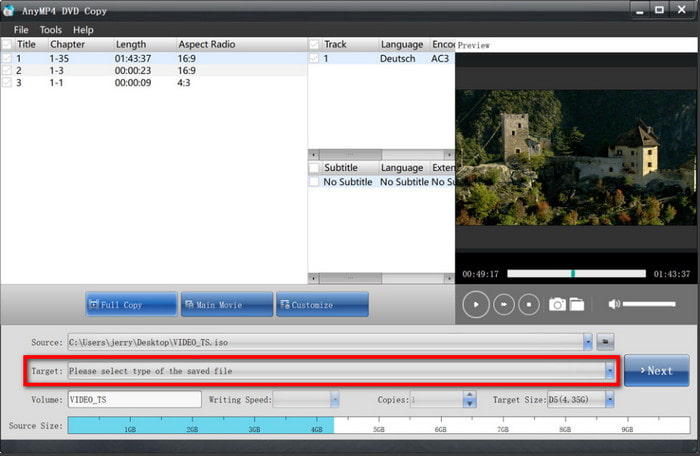Select length 00:00:23 cell

pyautogui.click(x=133, y=71)
